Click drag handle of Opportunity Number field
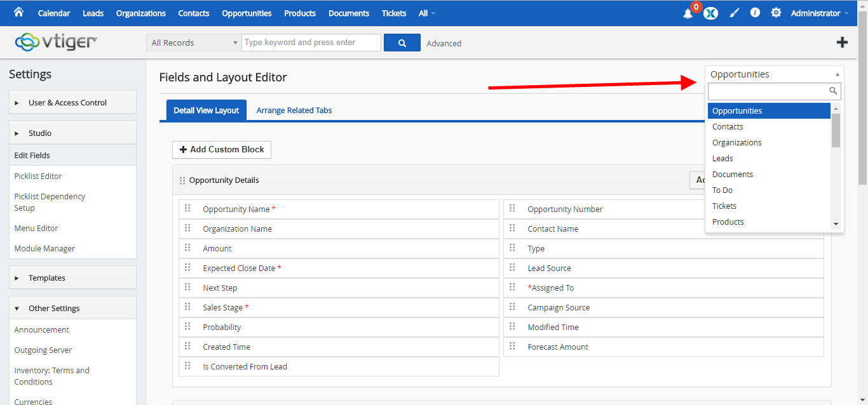 [512, 208]
